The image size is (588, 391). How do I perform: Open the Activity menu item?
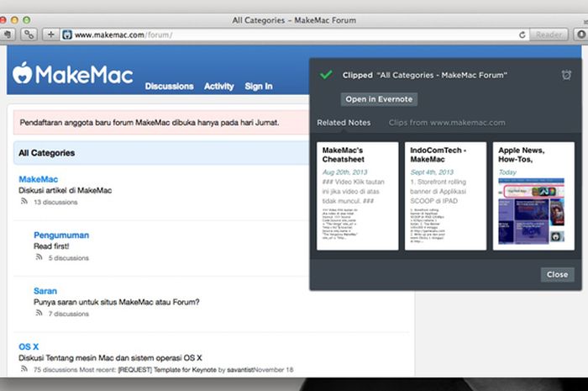[219, 86]
